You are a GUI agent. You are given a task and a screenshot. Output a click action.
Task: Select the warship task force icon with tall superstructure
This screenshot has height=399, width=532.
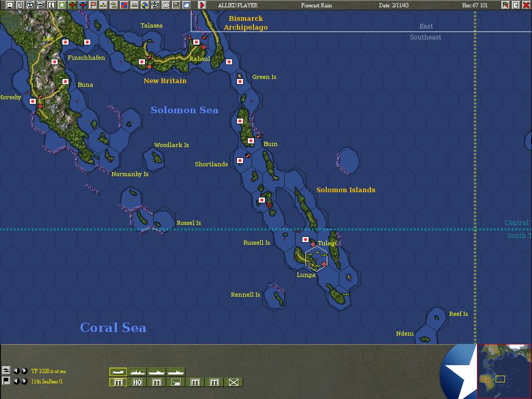pyautogui.click(x=137, y=372)
